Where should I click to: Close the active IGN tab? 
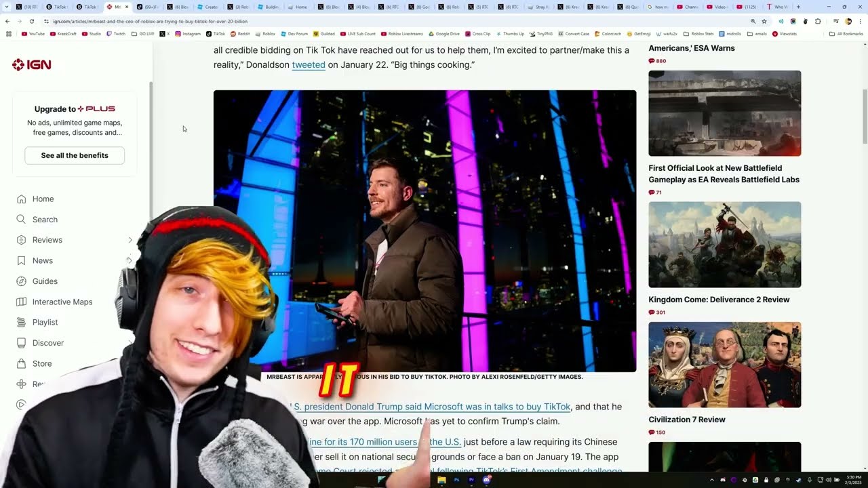click(127, 7)
